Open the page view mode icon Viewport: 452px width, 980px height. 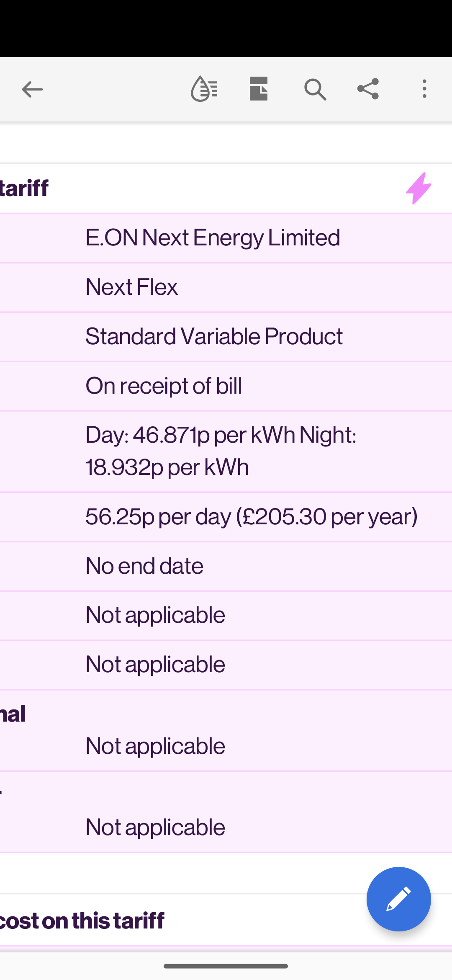click(x=259, y=89)
